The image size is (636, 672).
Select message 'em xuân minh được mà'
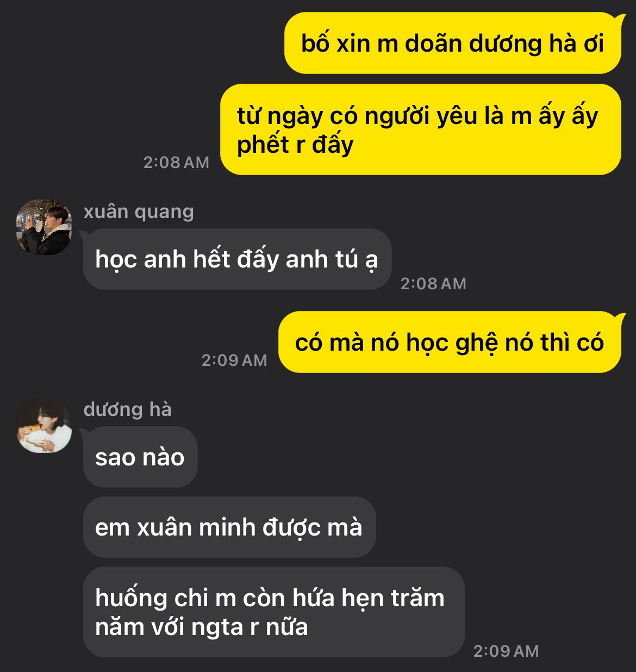(x=229, y=527)
